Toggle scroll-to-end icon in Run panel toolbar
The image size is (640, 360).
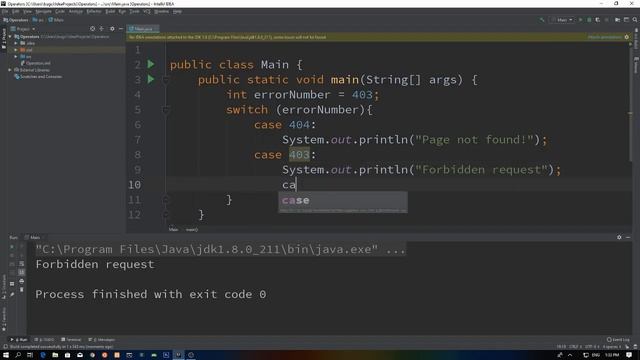(x=22, y=272)
